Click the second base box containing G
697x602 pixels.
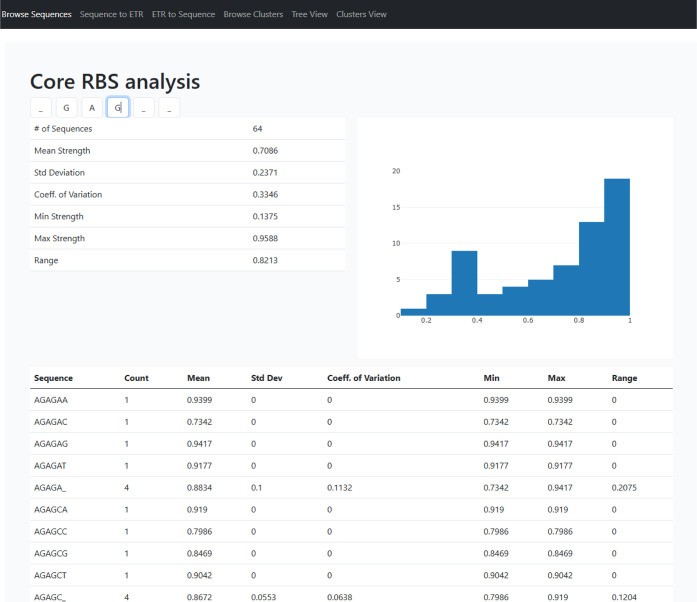[x=66, y=108]
